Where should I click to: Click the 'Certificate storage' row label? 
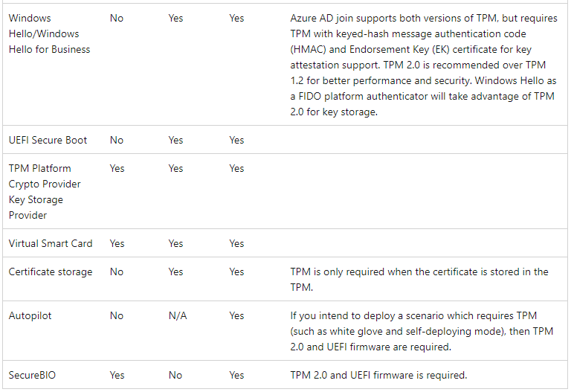pos(51,271)
